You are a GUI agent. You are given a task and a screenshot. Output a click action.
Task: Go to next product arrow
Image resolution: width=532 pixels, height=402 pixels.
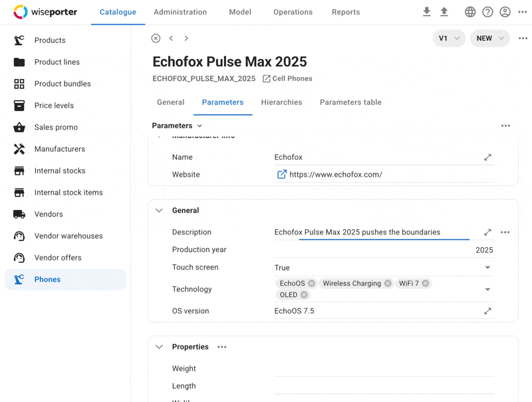pos(186,39)
